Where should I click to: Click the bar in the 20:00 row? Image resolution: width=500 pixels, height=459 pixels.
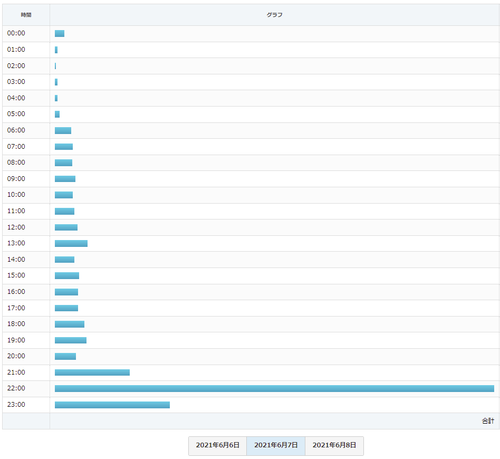[65, 357]
